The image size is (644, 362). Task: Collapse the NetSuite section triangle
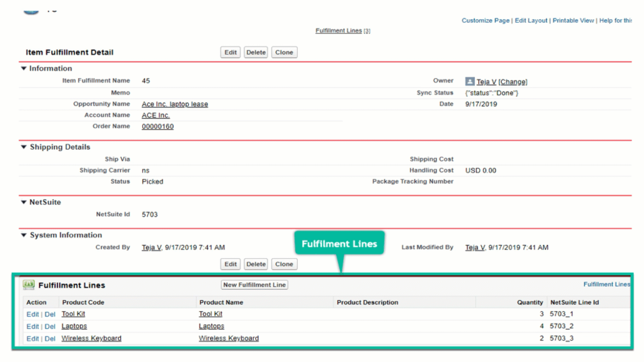click(24, 202)
